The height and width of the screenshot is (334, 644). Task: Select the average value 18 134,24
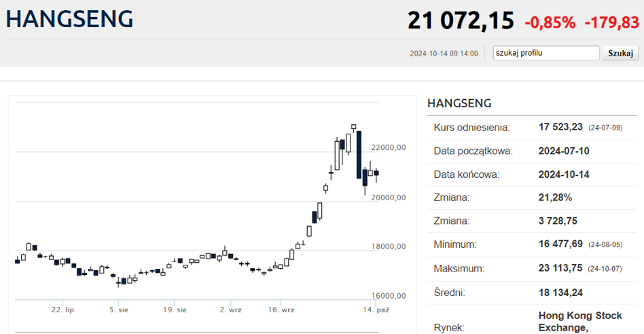click(x=560, y=293)
